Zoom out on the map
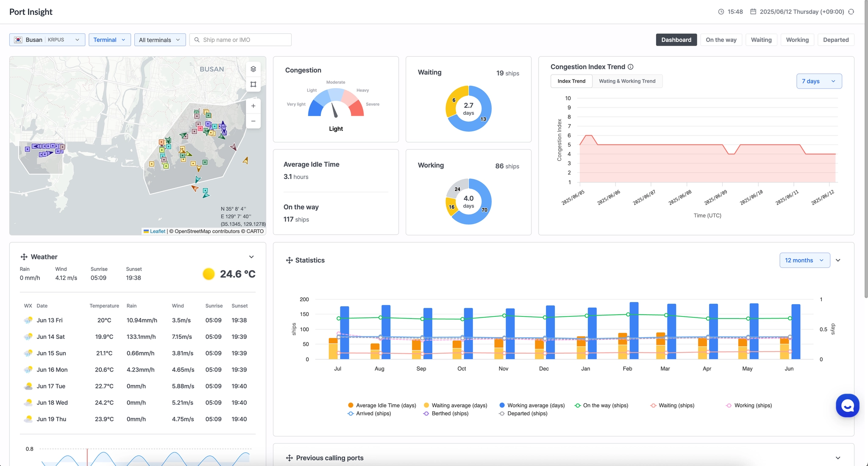This screenshot has width=868, height=466. point(253,121)
